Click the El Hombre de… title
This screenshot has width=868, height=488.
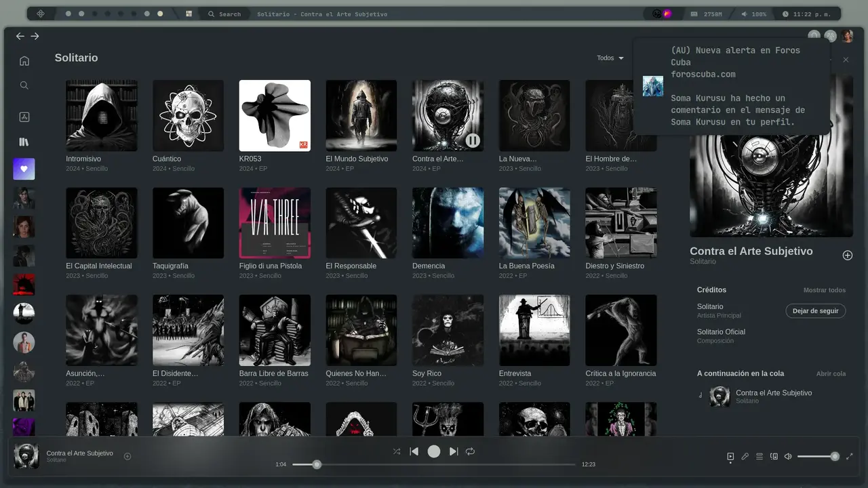tap(611, 159)
